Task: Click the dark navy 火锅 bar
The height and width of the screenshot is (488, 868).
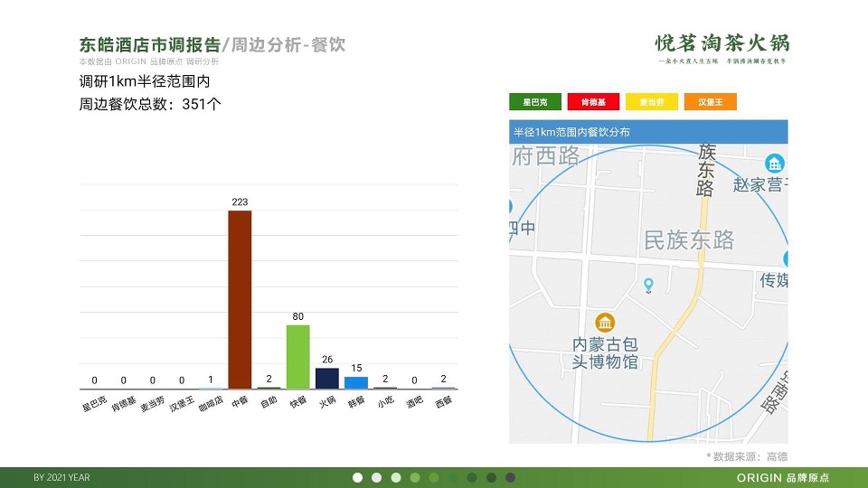Action: (327, 379)
